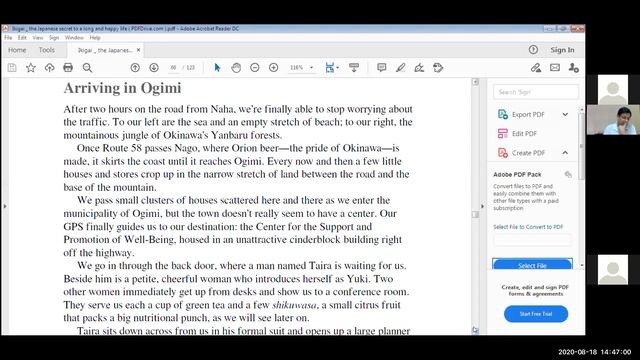640x360 pixels.
Task: Click the document vertical scrollbar thumb
Action: 475,214
